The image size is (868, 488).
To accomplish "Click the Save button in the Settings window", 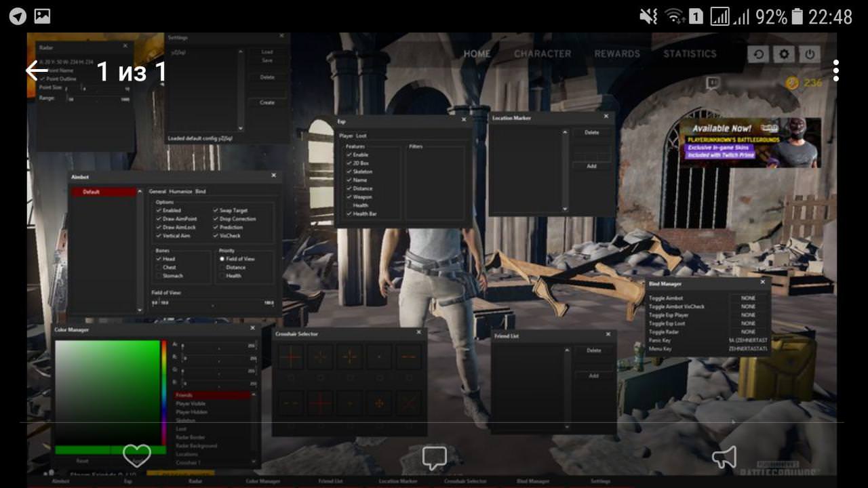I will click(267, 60).
